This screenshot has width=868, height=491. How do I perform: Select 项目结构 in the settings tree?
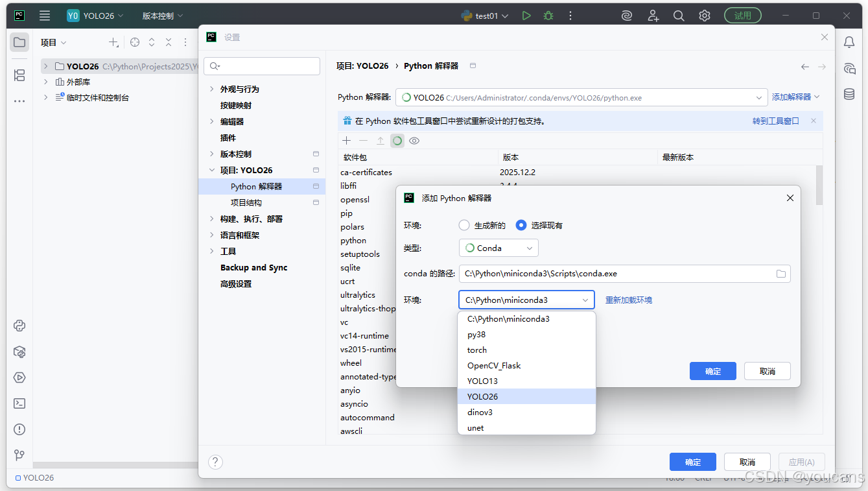(246, 202)
